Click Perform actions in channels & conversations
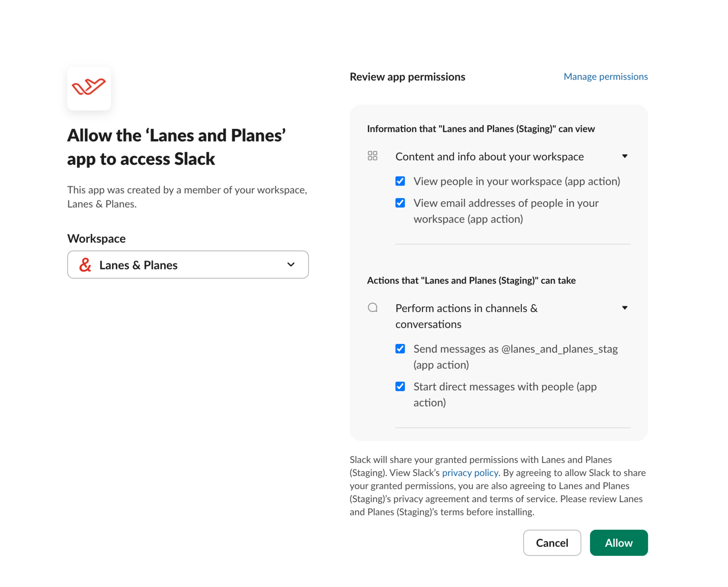Image resolution: width=728 pixels, height=587 pixels. (x=466, y=316)
